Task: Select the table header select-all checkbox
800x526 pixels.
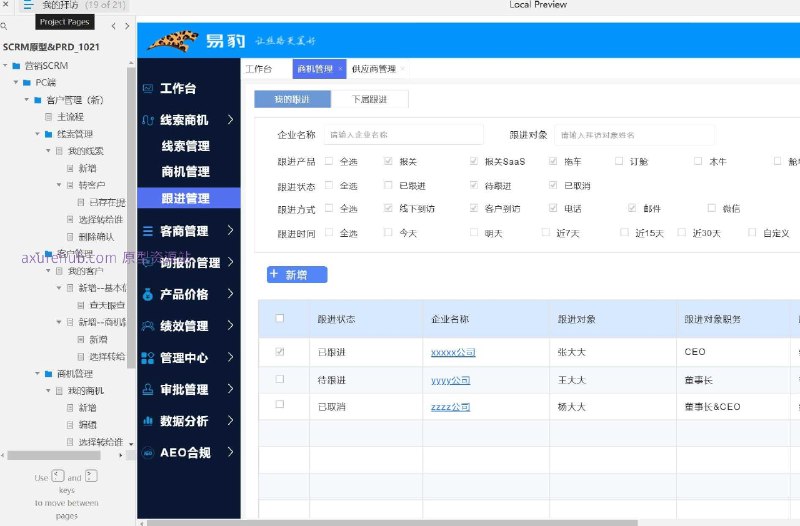Action: (280, 318)
